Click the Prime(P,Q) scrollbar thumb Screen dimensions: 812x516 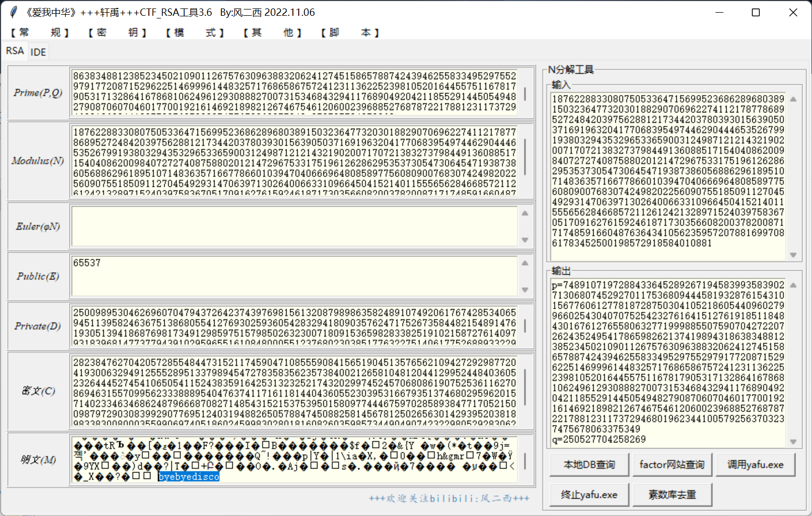point(525,94)
